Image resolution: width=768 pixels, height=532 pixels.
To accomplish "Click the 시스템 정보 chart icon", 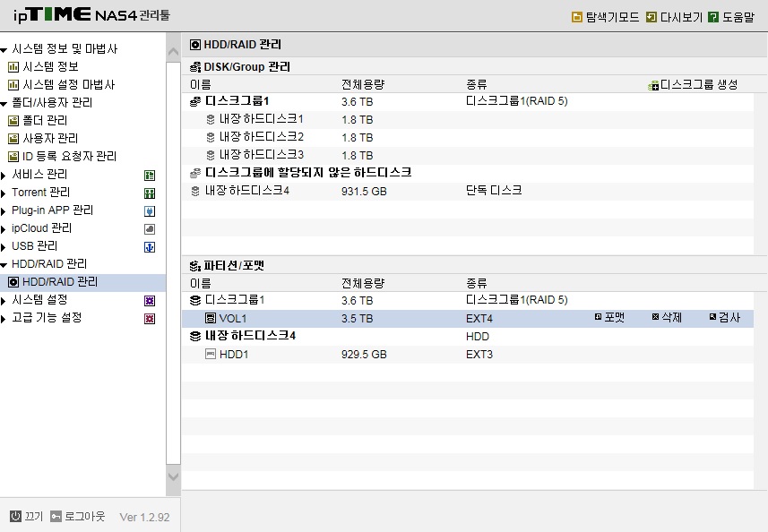I will pos(13,67).
